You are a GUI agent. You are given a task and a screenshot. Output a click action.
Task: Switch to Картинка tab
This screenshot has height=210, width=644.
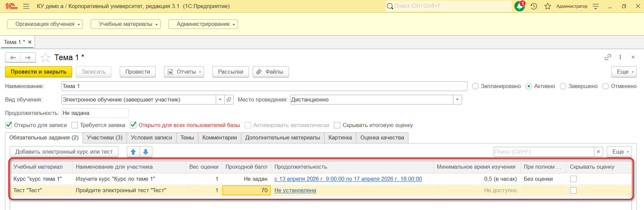[340, 138]
